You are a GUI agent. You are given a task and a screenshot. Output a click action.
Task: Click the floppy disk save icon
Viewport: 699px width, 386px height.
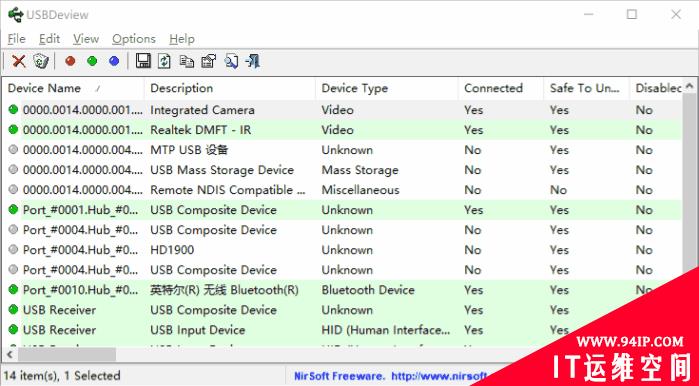pos(143,61)
